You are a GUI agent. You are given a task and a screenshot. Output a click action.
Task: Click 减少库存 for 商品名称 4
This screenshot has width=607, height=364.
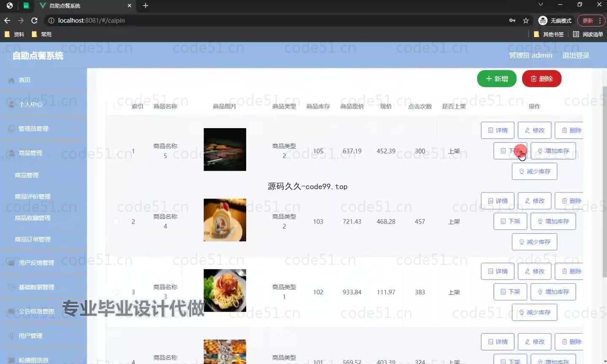(x=534, y=242)
